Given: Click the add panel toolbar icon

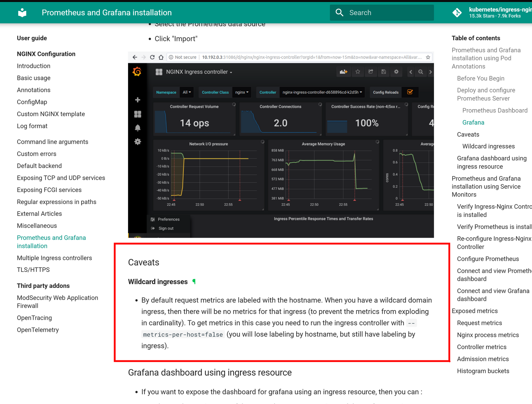Looking at the screenshot, I should pos(343,72).
